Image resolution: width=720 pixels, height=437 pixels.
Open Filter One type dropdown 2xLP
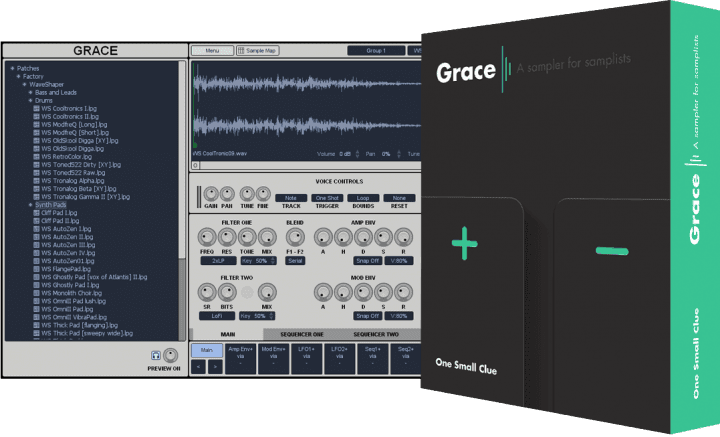tap(218, 261)
